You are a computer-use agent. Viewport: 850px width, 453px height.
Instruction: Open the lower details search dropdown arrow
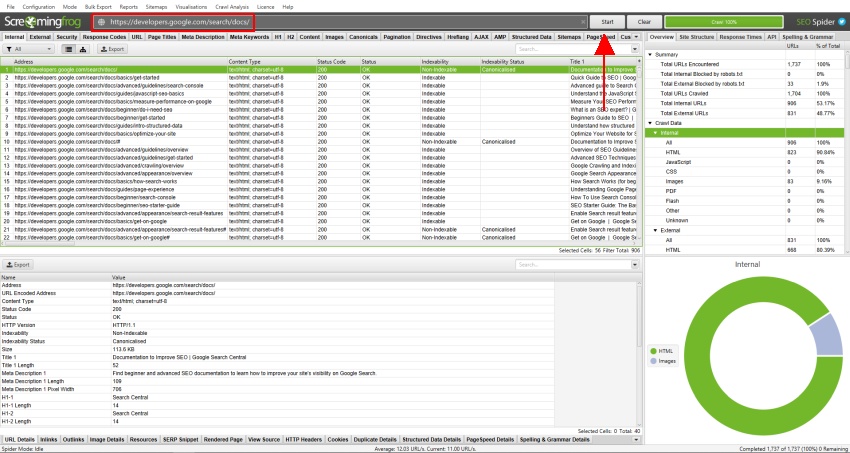click(x=635, y=265)
